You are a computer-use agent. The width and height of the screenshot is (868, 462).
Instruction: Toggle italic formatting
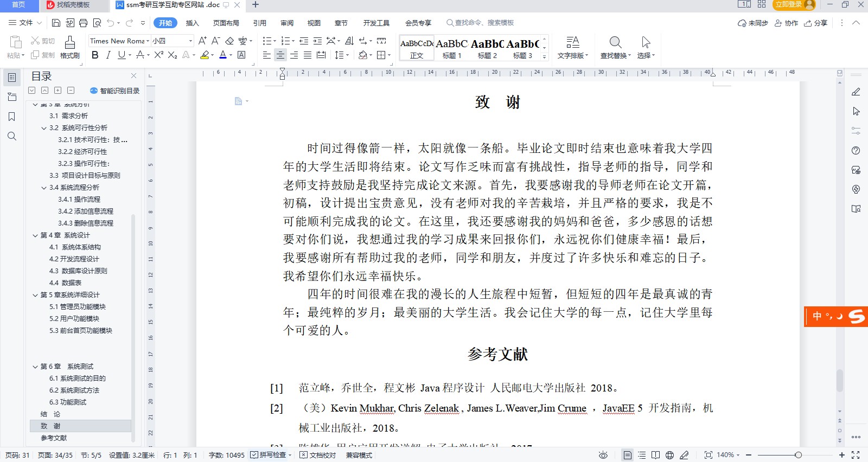point(108,55)
